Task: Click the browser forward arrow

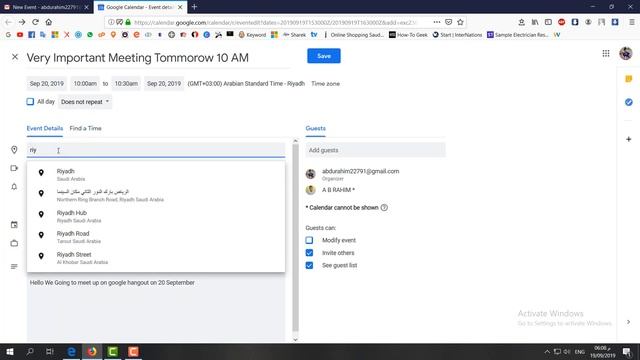Action: click(x=22, y=22)
